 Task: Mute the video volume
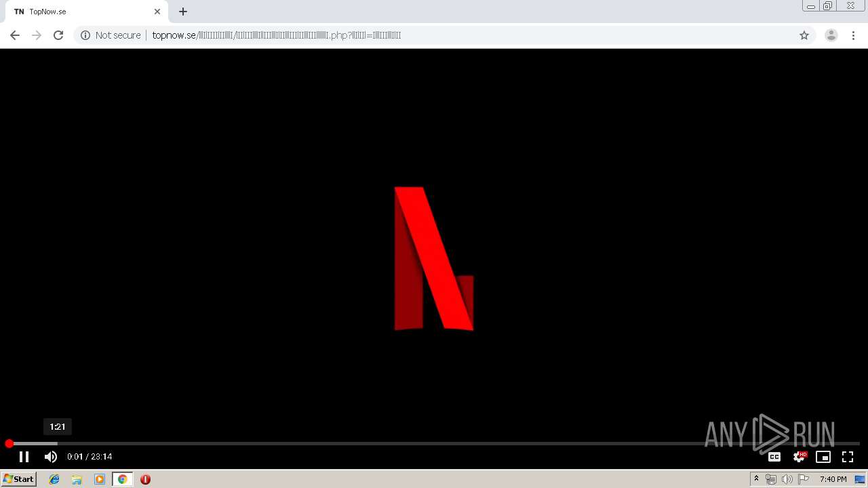point(51,457)
